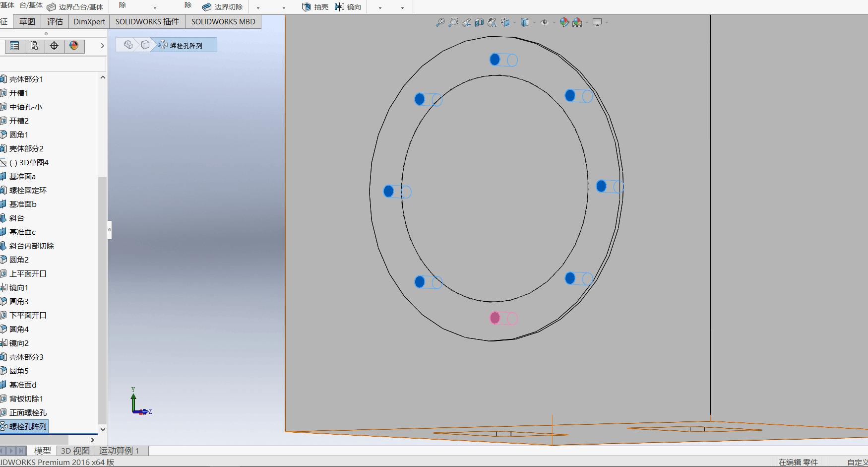Screen dimensions: 868x467
Task: Toggle the Section View tool
Action: [x=479, y=22]
